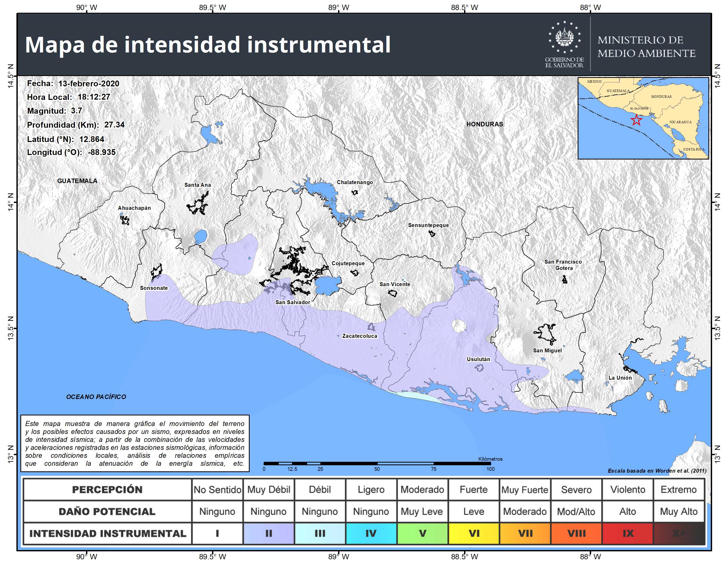
Task: Select intensity II purple swatch
Action: click(x=269, y=533)
